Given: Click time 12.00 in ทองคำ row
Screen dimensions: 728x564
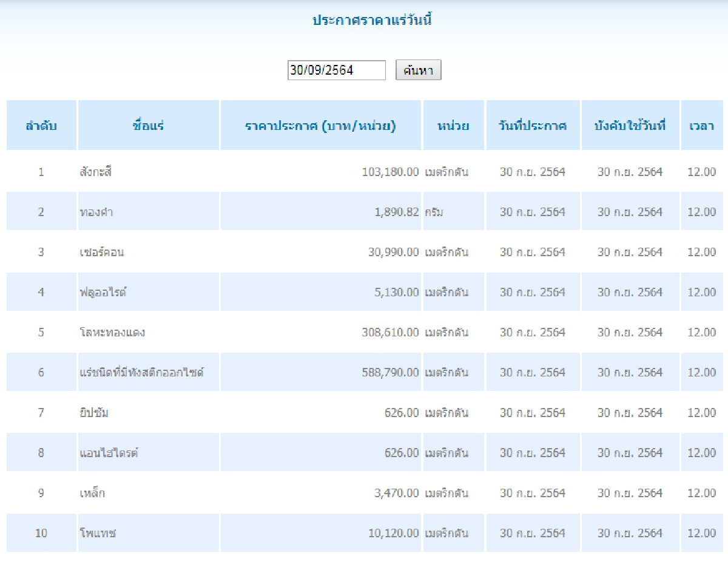Looking at the screenshot, I should coord(702,212).
